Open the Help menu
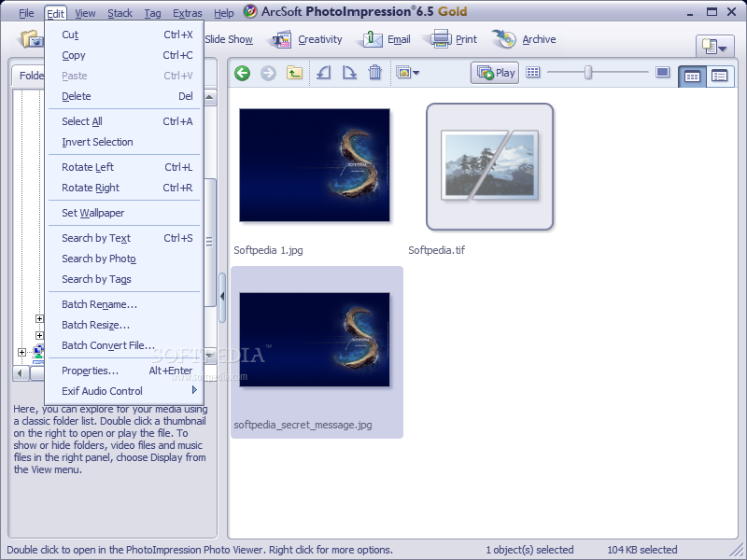This screenshot has height=560, width=747. tap(223, 13)
